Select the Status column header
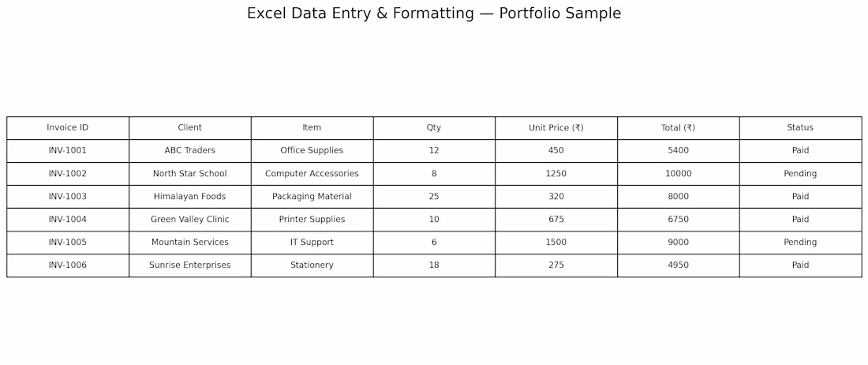The image size is (868, 365). [x=800, y=128]
